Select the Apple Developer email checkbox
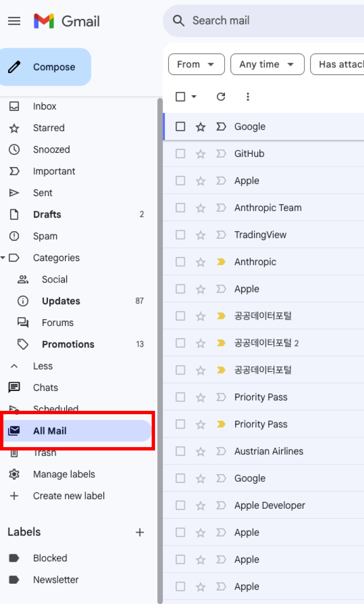Image resolution: width=364 pixels, height=604 pixels. pyautogui.click(x=180, y=505)
